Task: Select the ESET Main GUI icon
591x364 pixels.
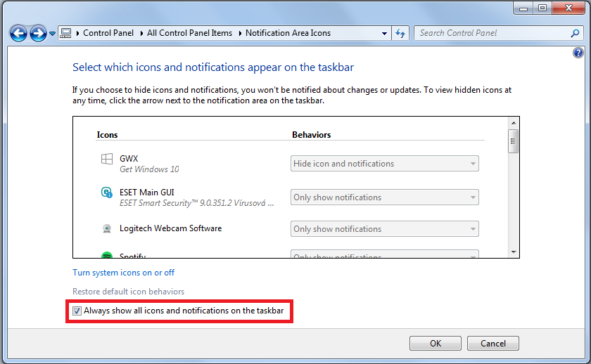Action: pos(107,193)
